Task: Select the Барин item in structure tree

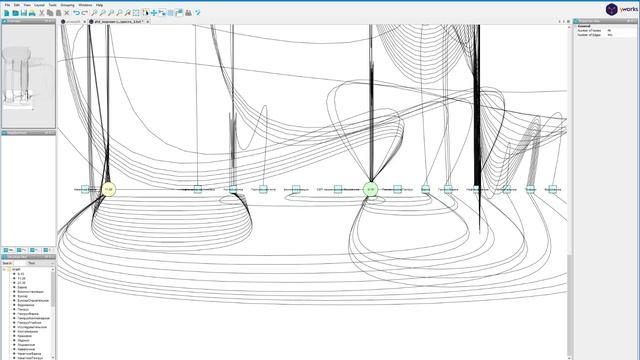Action: click(22, 287)
